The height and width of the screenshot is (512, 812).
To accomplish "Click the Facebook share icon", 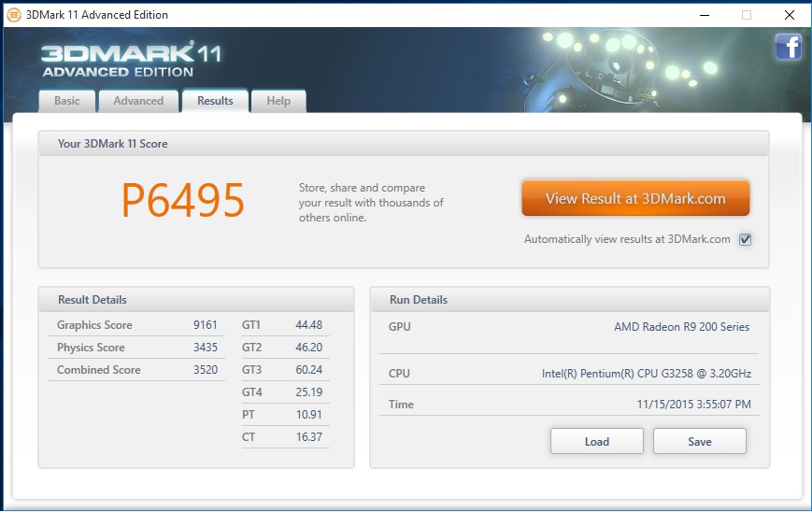I will (x=789, y=47).
